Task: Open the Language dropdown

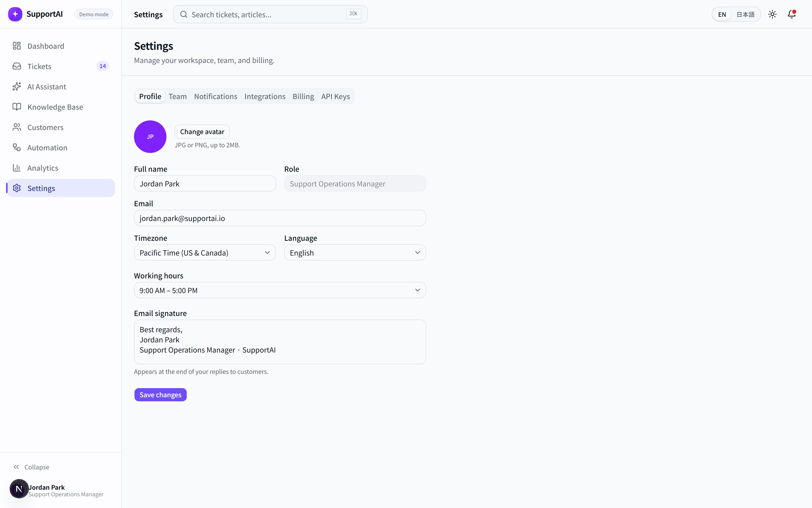Action: [355, 253]
